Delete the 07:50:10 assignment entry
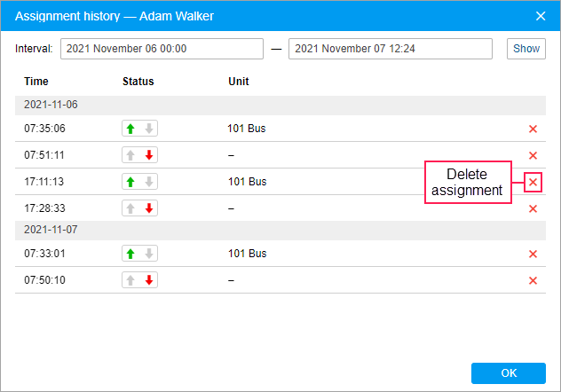The height and width of the screenshot is (392, 561). coord(533,280)
